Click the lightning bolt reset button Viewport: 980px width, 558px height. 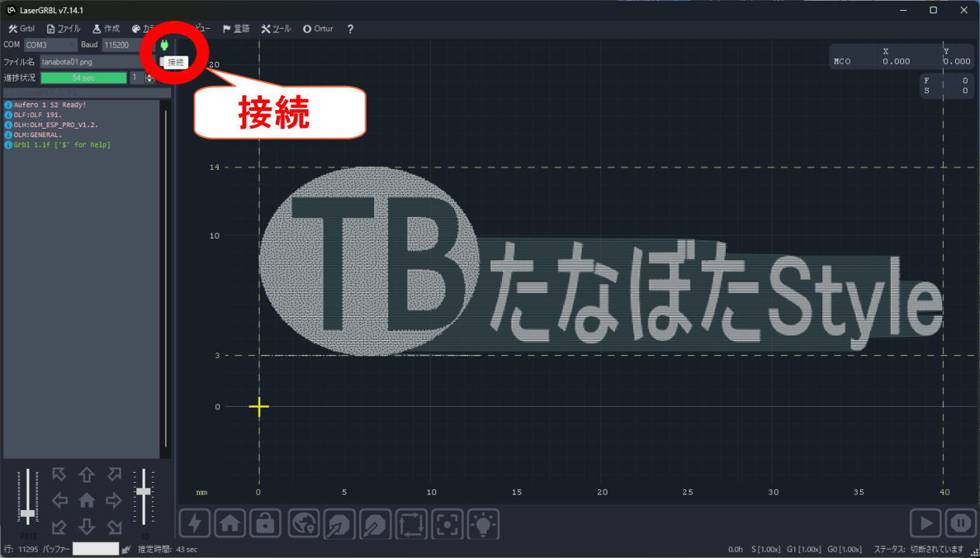pyautogui.click(x=194, y=524)
